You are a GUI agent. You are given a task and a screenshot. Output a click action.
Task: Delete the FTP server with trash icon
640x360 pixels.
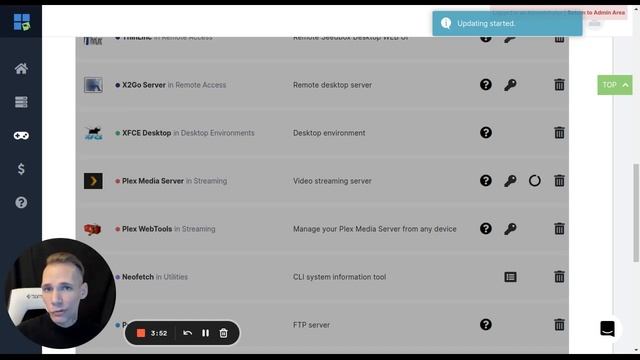coord(559,324)
